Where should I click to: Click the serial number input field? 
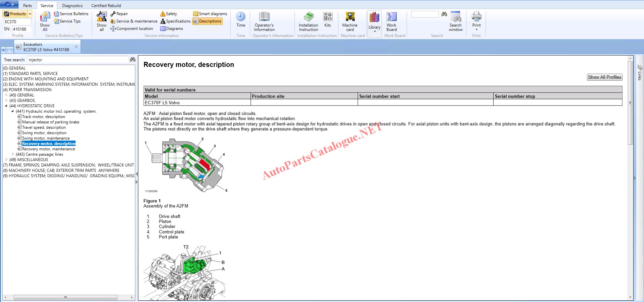pos(22,29)
